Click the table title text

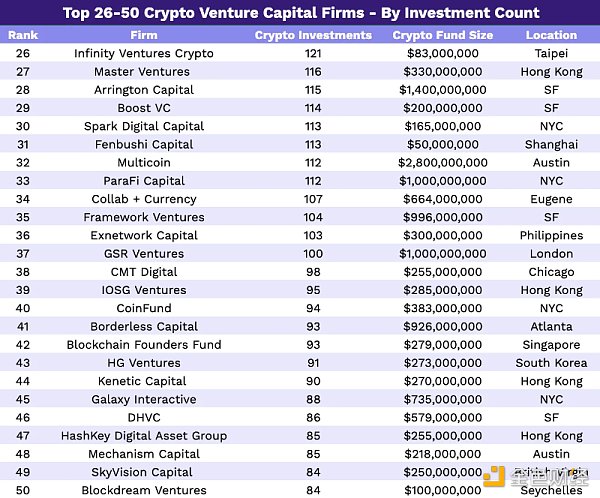click(x=300, y=13)
